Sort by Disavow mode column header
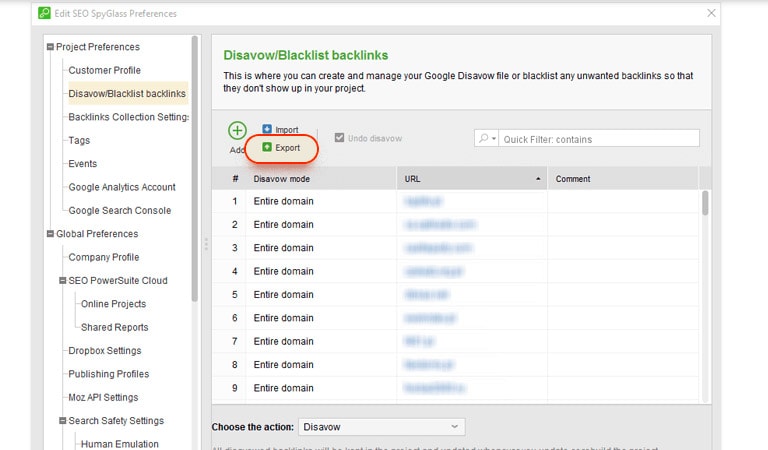The width and height of the screenshot is (768, 450). (321, 179)
